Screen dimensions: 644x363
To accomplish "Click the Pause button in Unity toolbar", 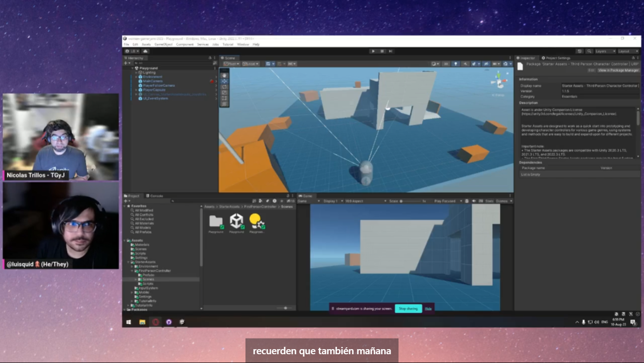I will [x=382, y=51].
